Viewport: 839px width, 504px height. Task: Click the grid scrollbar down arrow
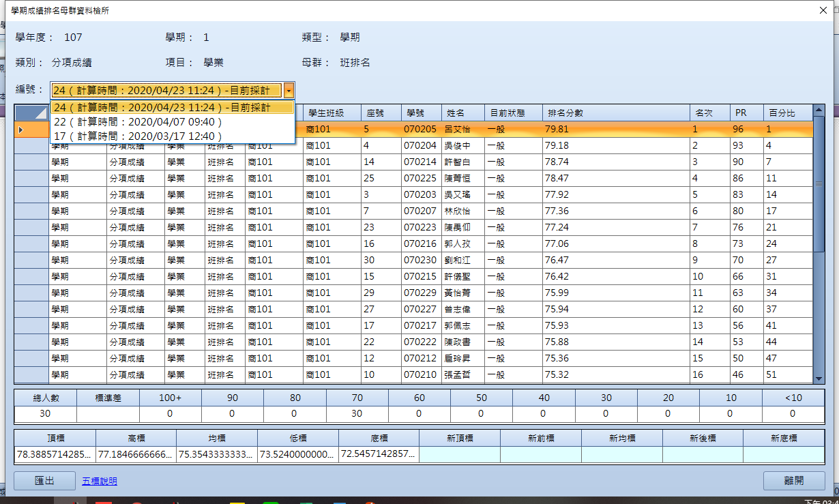pos(819,379)
